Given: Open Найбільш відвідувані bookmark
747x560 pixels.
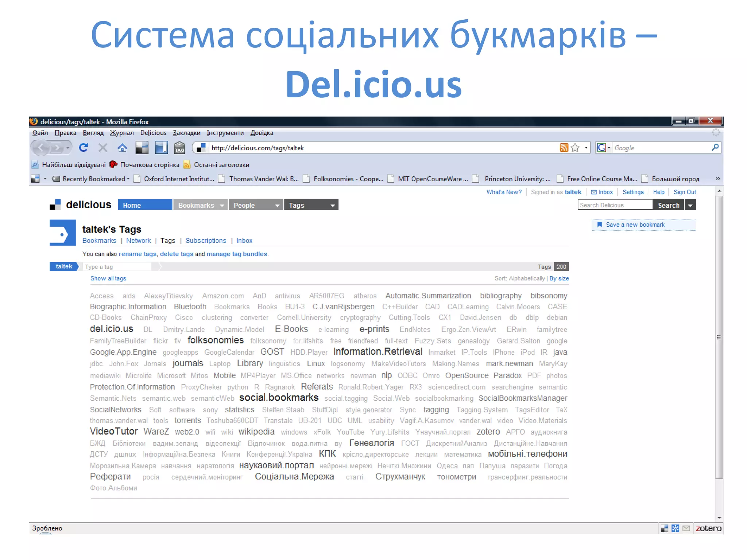Looking at the screenshot, I should (x=69, y=165).
